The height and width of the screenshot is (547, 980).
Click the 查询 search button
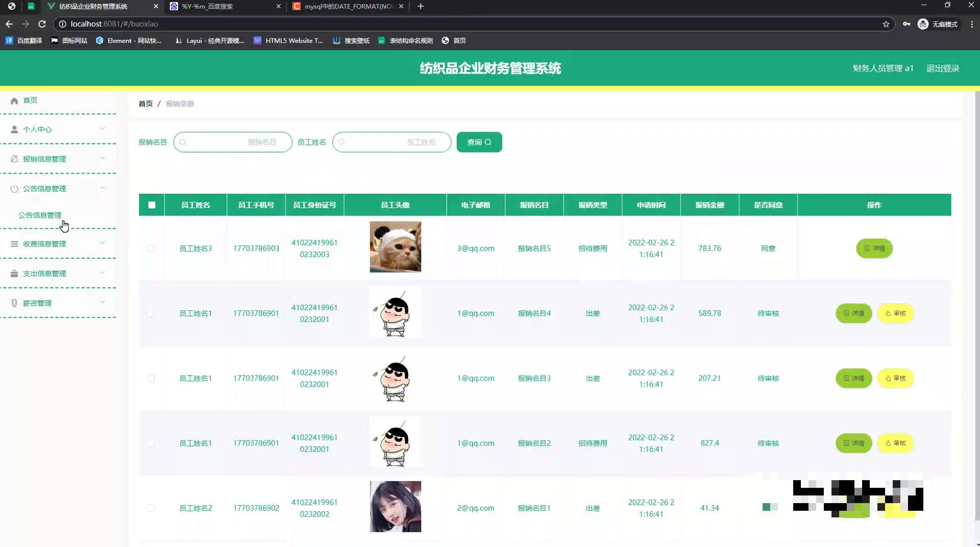click(479, 142)
